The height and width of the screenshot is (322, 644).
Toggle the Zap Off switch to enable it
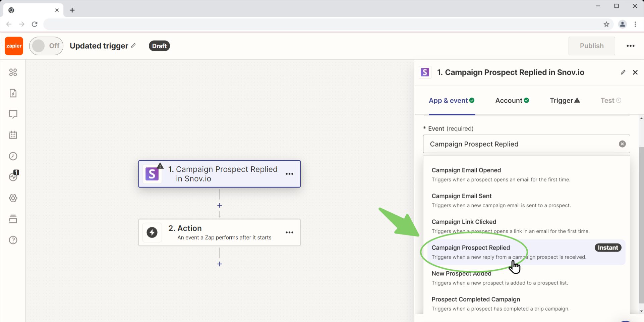[x=46, y=46]
